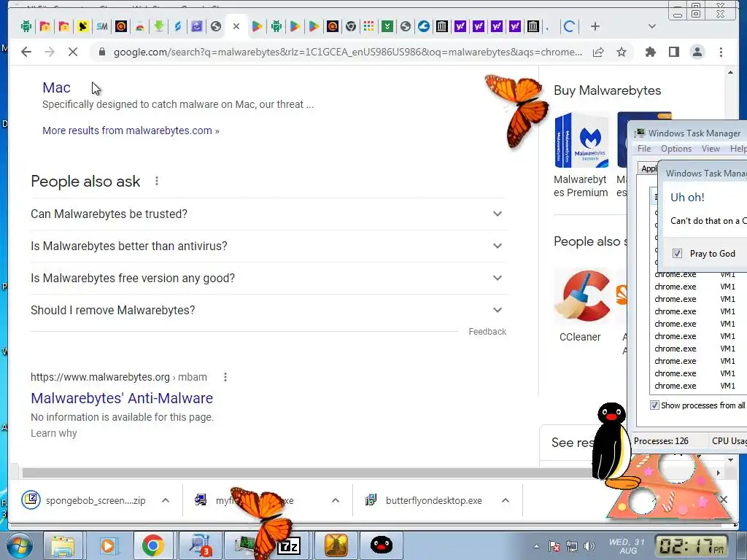Click the Chrome address bar URL

[347, 52]
